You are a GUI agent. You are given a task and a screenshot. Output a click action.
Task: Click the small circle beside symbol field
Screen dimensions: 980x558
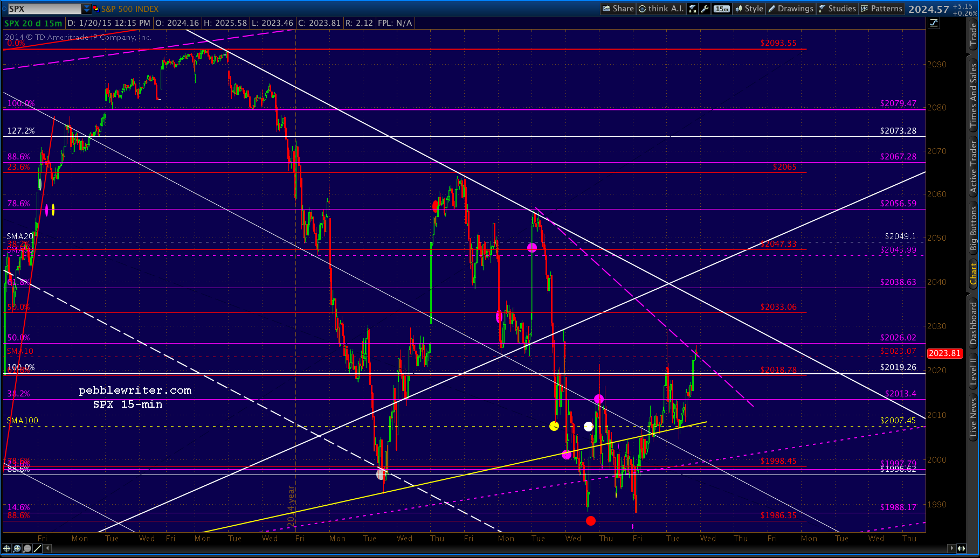(4, 9)
